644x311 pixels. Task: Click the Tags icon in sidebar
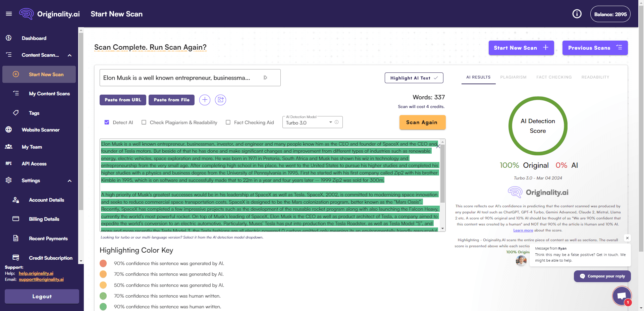pos(16,113)
